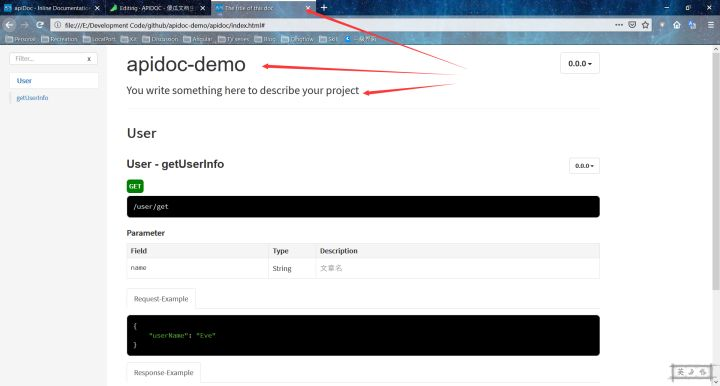720x386 pixels.
Task: Click 'You write something here' description text
Action: tap(242, 90)
